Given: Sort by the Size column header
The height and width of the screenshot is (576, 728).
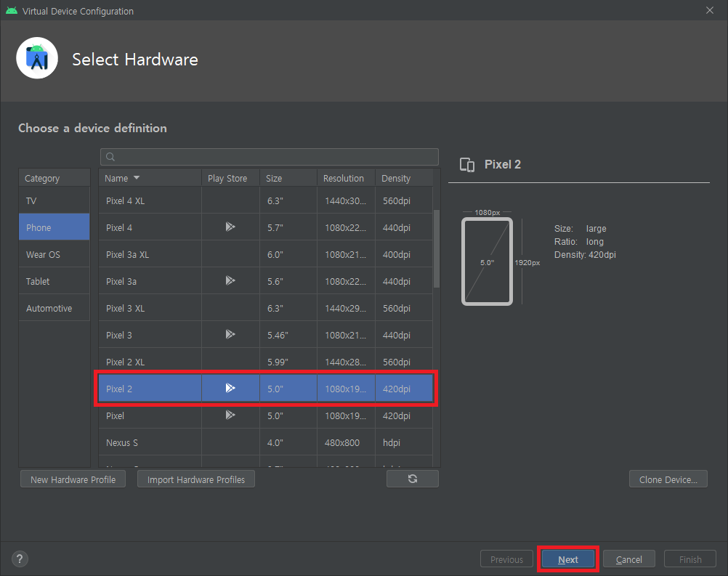Looking at the screenshot, I should click(288, 178).
